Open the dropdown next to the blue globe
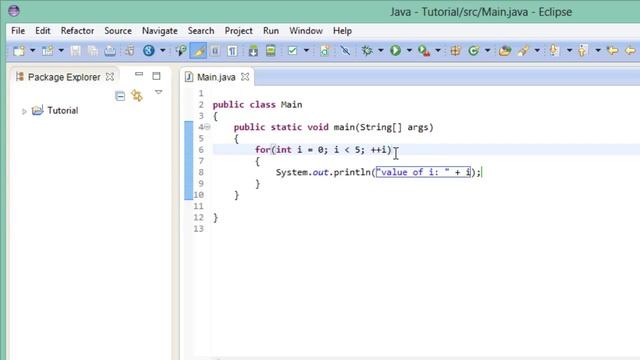The width and height of the screenshot is (640, 360). (x=162, y=51)
